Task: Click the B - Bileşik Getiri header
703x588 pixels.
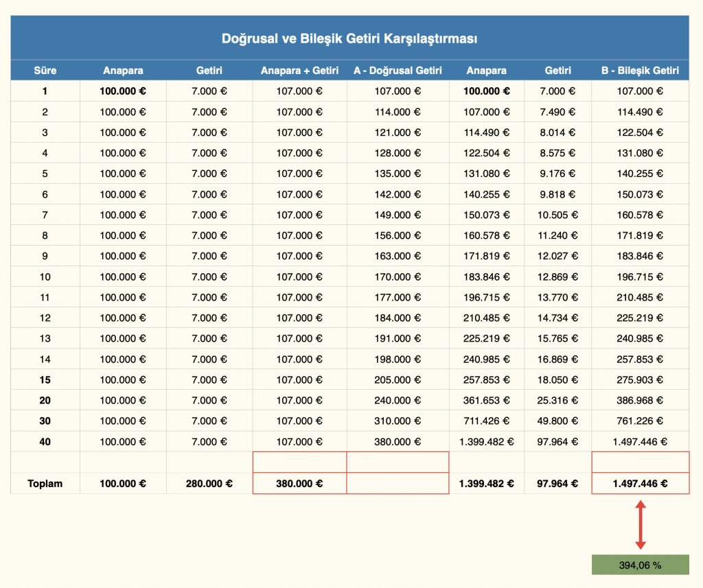Action: tap(640, 70)
